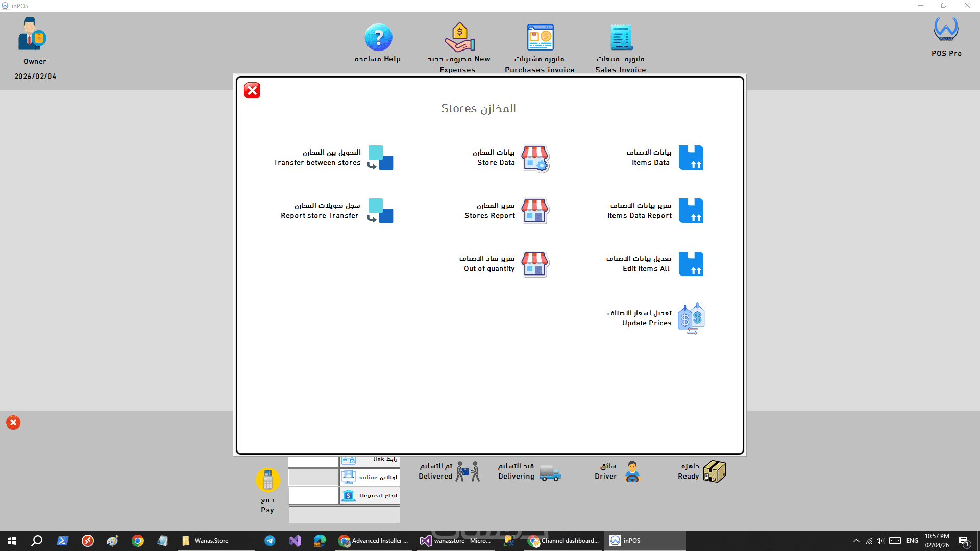The height and width of the screenshot is (551, 980).
Task: Open Update Prices tag icon
Action: (x=691, y=318)
